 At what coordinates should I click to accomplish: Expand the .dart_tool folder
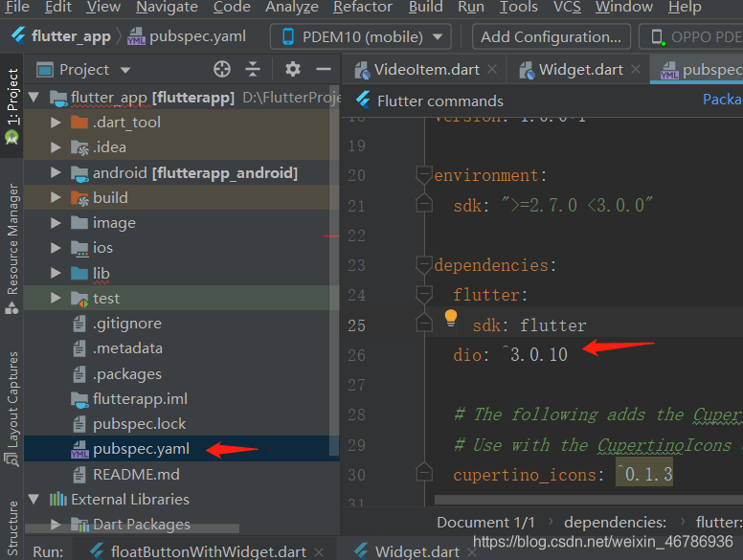[56, 123]
